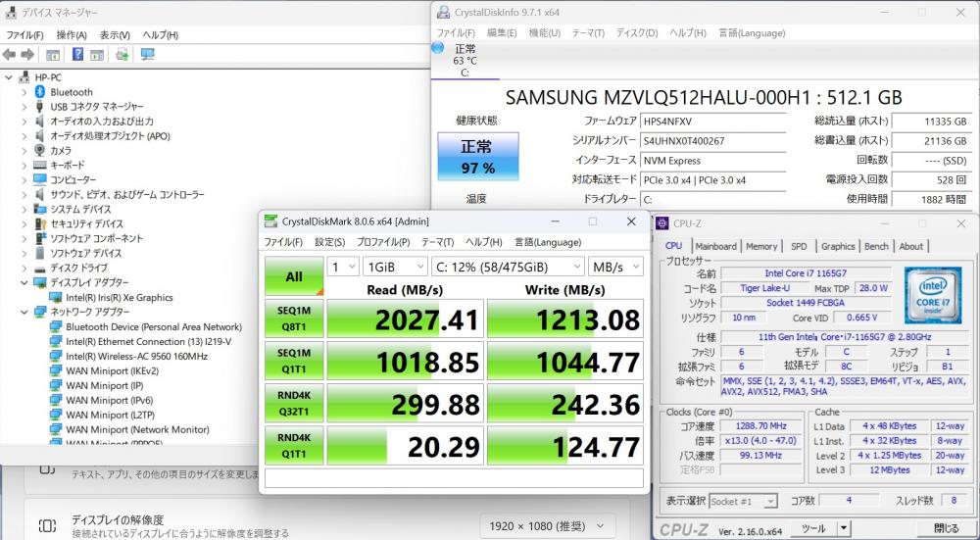Click the Back arrow in Device Manager toolbar
Image resolution: width=980 pixels, height=540 pixels.
point(10,55)
